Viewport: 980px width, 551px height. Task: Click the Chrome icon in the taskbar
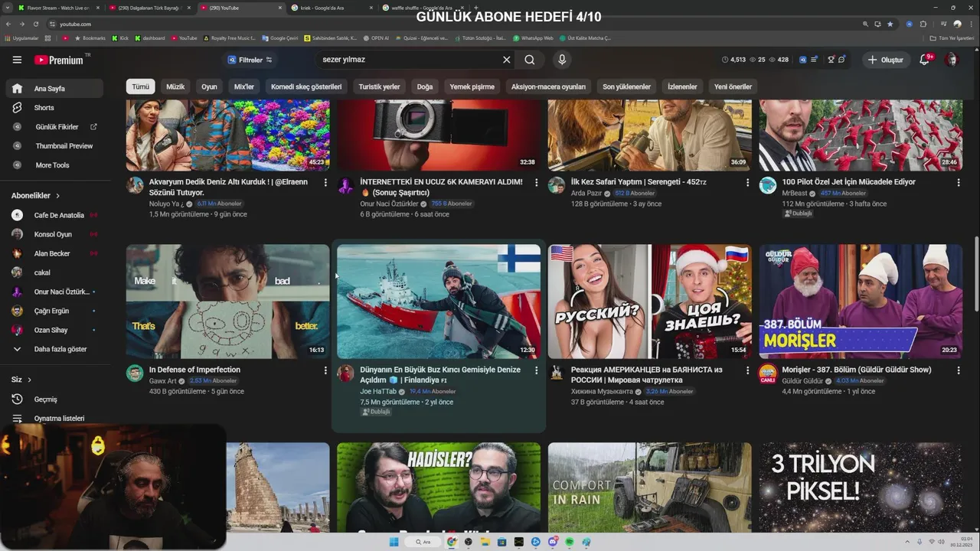452,542
